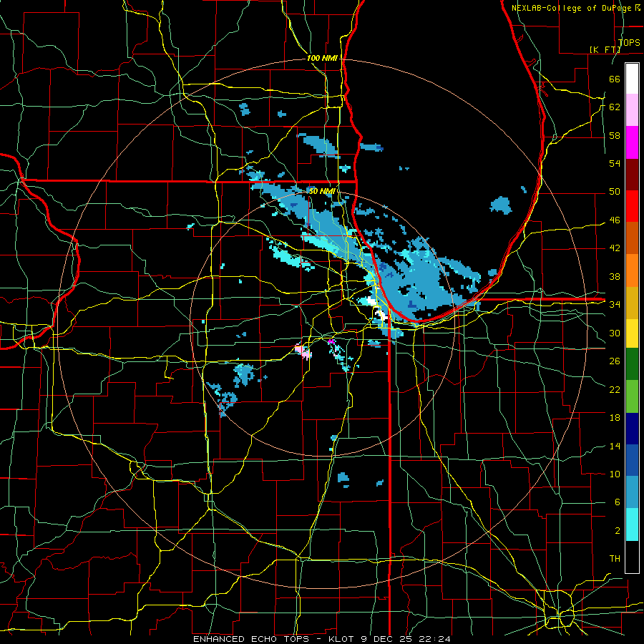The image size is (644, 644).
Task: Click the dark green legend swatch
Action: coord(632,364)
